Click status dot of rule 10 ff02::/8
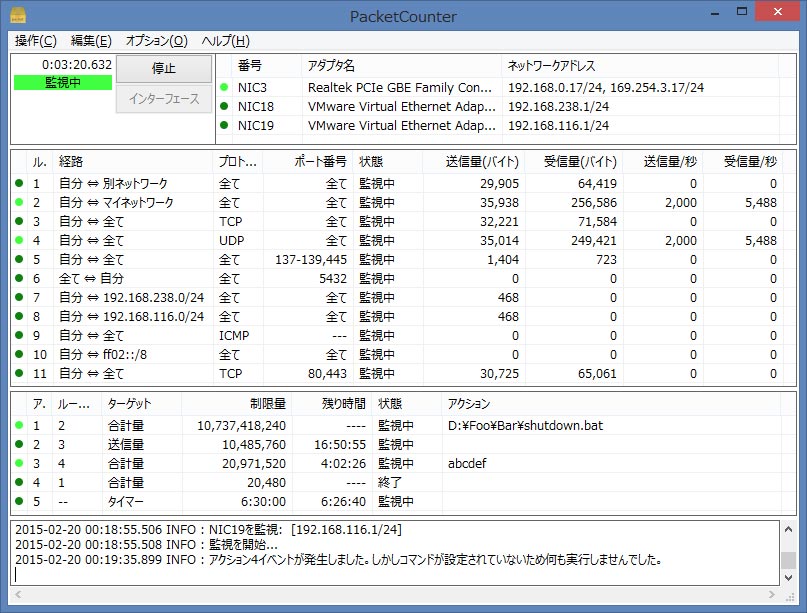This screenshot has width=807, height=613. [19, 354]
